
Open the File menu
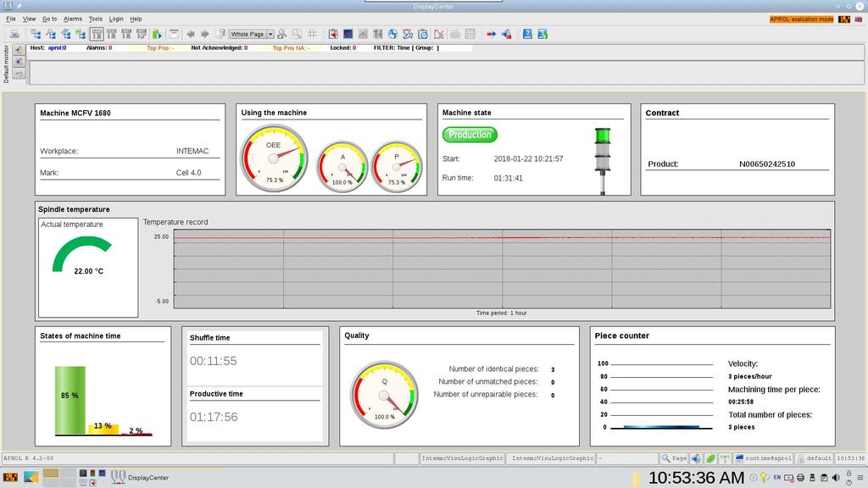10,19
